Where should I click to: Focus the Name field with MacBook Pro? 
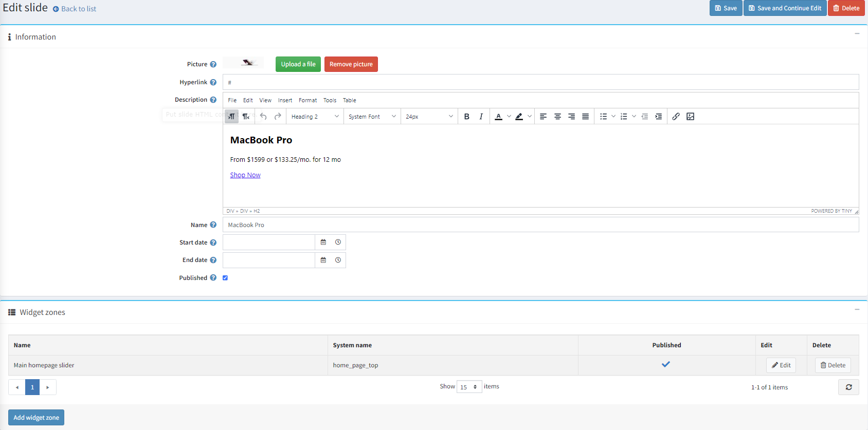coord(540,225)
